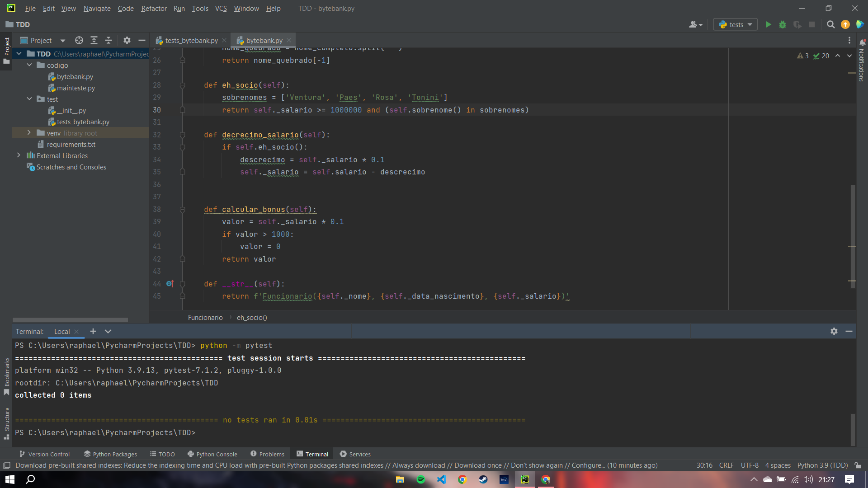Screen dimensions: 868x488
Task: Open the Python Console
Action: 212,454
